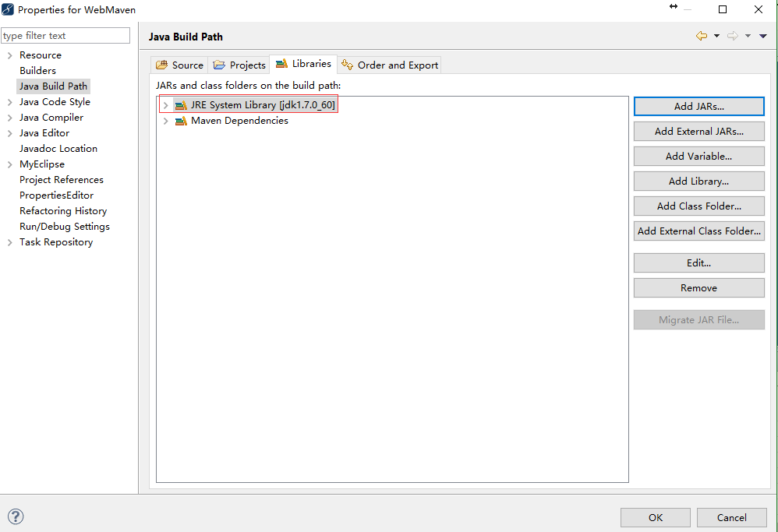Select the Java Editor label

click(x=44, y=133)
